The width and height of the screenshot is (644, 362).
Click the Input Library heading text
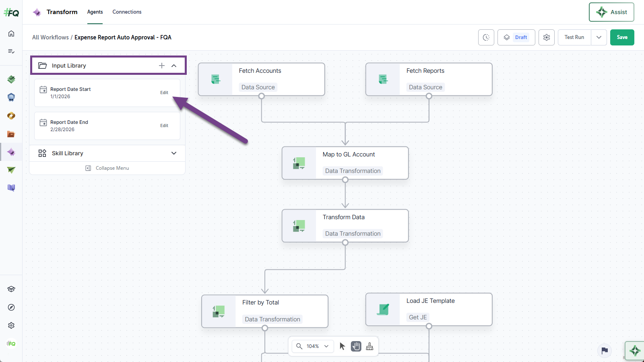[69, 66]
